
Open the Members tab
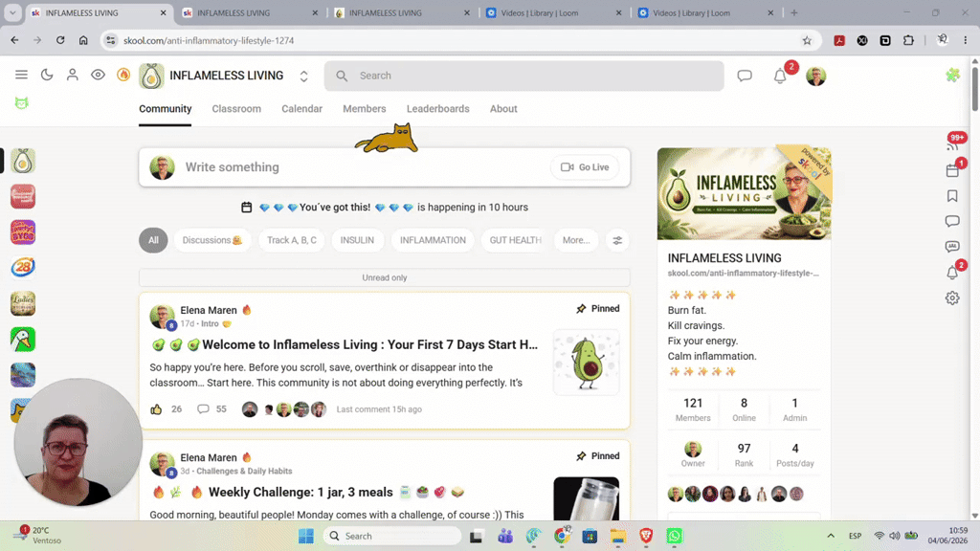[x=365, y=109]
